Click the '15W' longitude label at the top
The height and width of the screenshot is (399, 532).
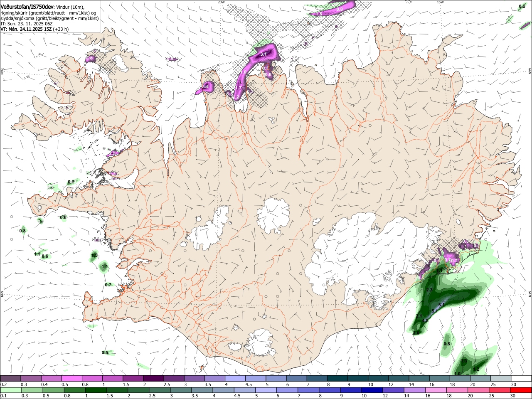(x=441, y=2)
